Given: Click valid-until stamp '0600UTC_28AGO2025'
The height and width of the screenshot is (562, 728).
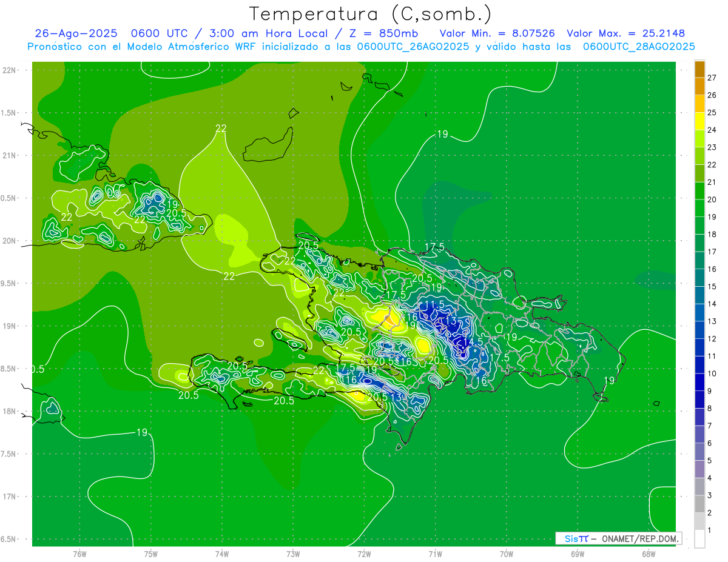Looking at the screenshot, I should [x=639, y=47].
